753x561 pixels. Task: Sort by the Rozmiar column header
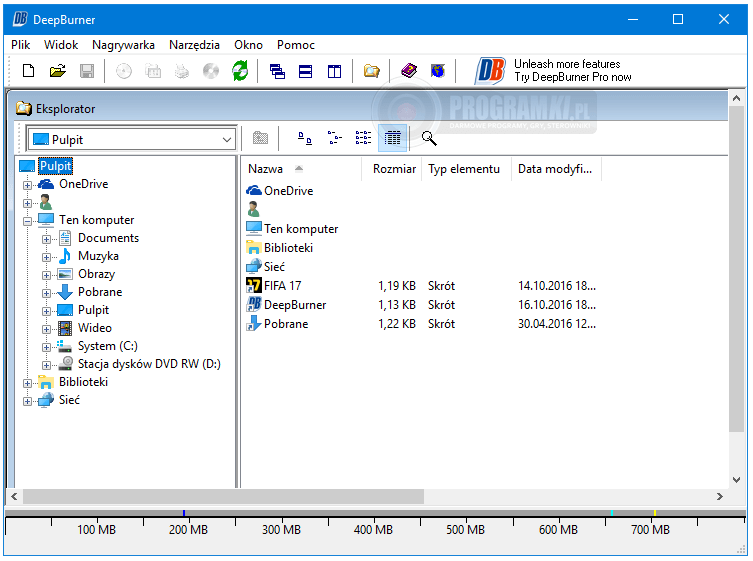click(x=391, y=169)
